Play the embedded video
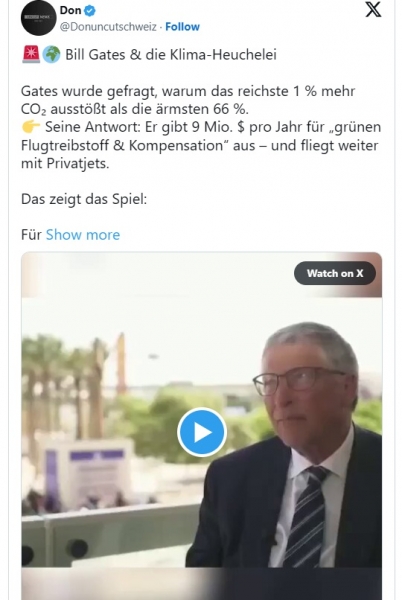 pyautogui.click(x=202, y=432)
